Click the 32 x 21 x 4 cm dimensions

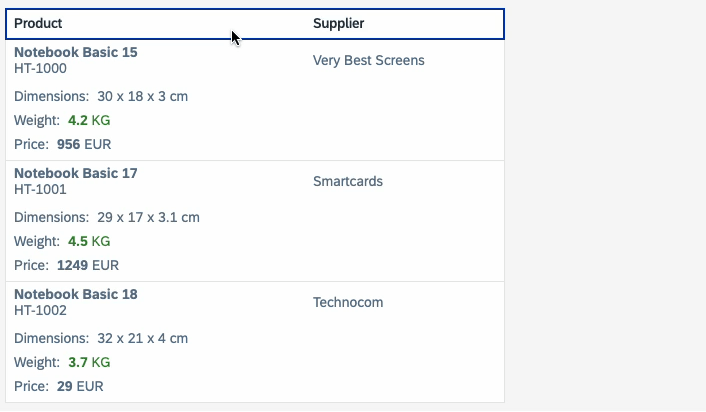[142, 338]
